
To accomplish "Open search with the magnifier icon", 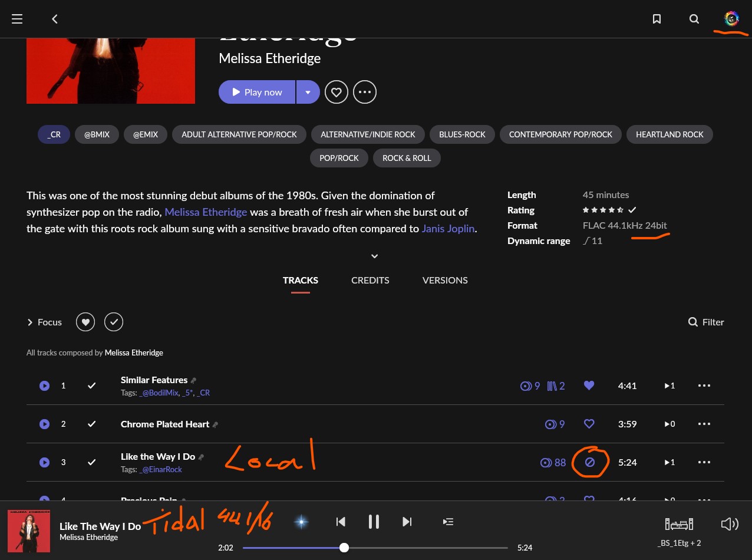I will click(x=694, y=19).
